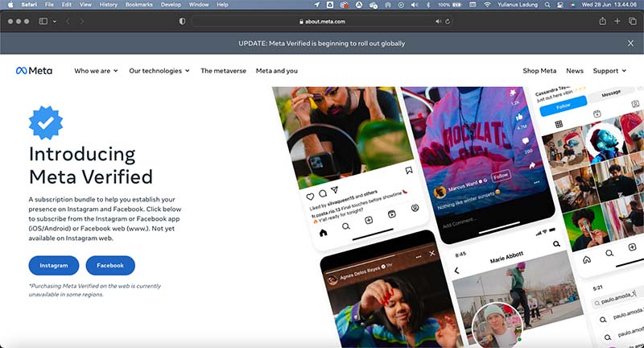Open 'The metaverse' navigation link

click(x=223, y=71)
